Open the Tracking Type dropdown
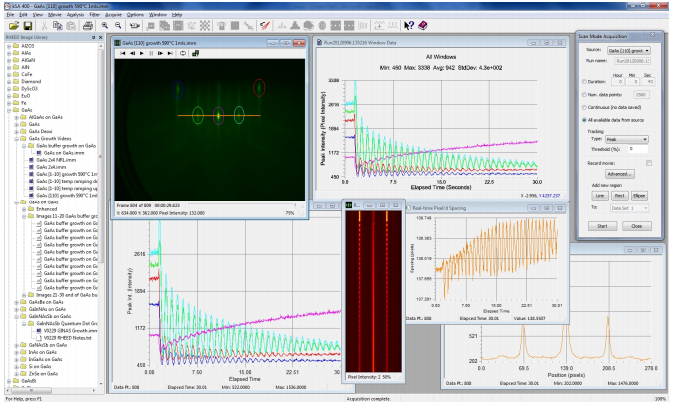Image resolution: width=674 pixels, height=404 pixels. (627, 139)
